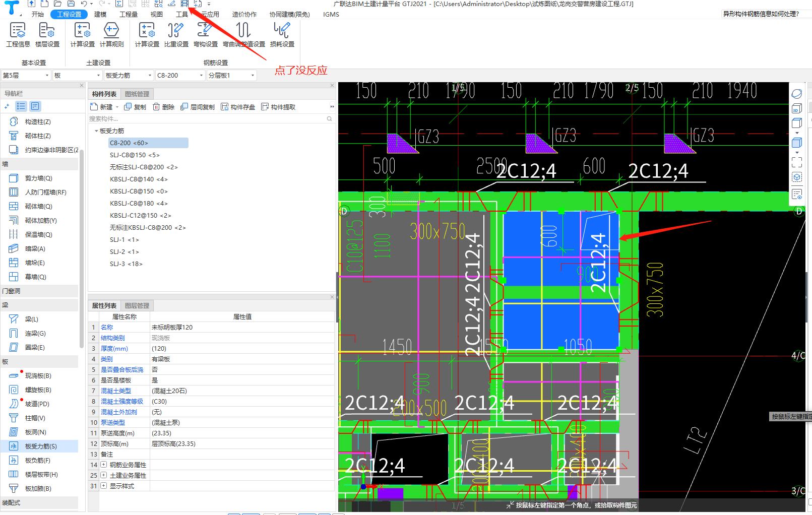Click 删除 button in component list
The image size is (812, 515).
[163, 107]
